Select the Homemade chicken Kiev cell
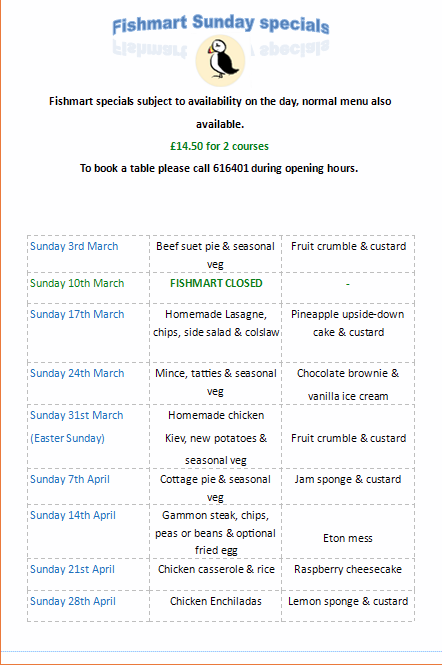The width and height of the screenshot is (442, 670). click(x=216, y=438)
